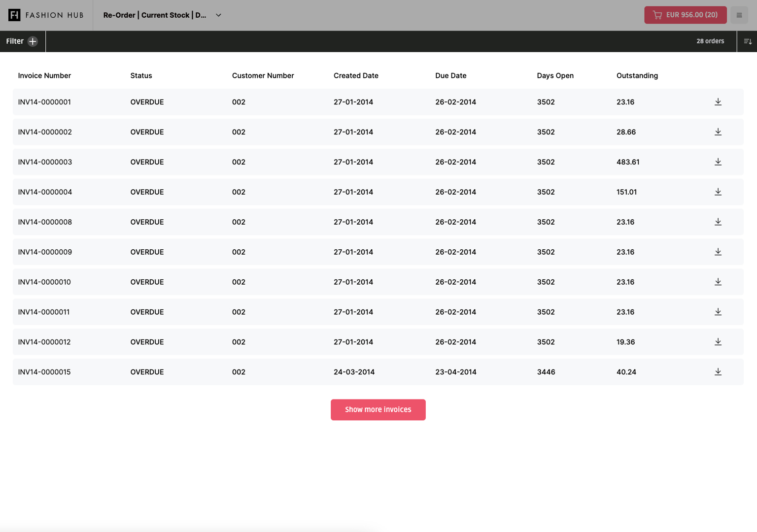This screenshot has width=757, height=532.
Task: Download invoice INV14-0000004
Action: tap(718, 192)
